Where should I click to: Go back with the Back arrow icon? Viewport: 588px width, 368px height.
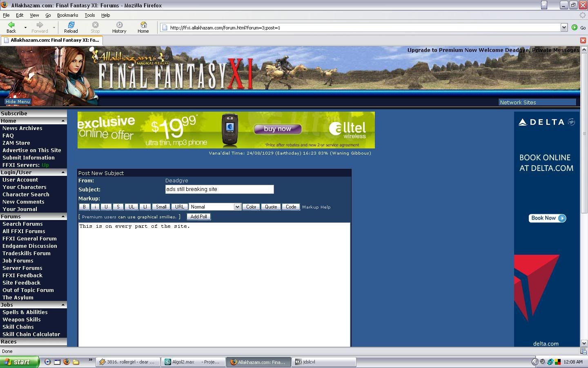click(x=11, y=25)
